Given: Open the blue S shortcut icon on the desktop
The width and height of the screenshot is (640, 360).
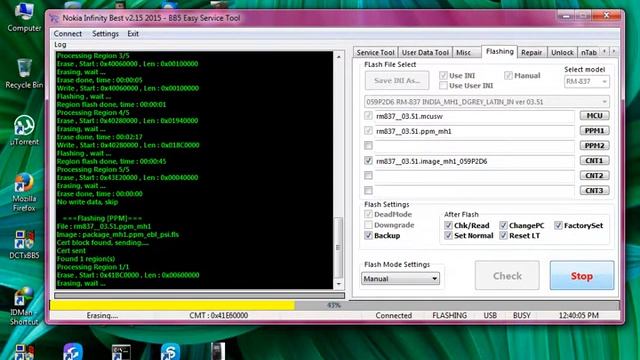Looking at the screenshot, I should pyautogui.click(x=170, y=352).
